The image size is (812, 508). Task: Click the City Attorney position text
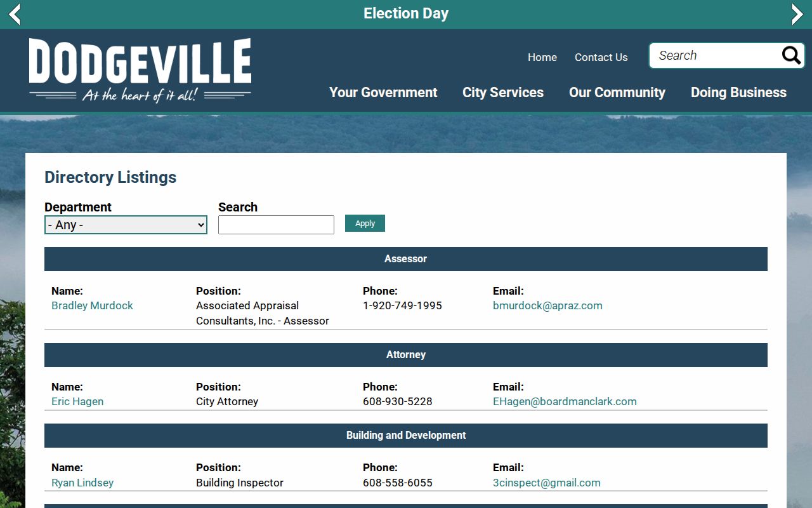pos(227,401)
